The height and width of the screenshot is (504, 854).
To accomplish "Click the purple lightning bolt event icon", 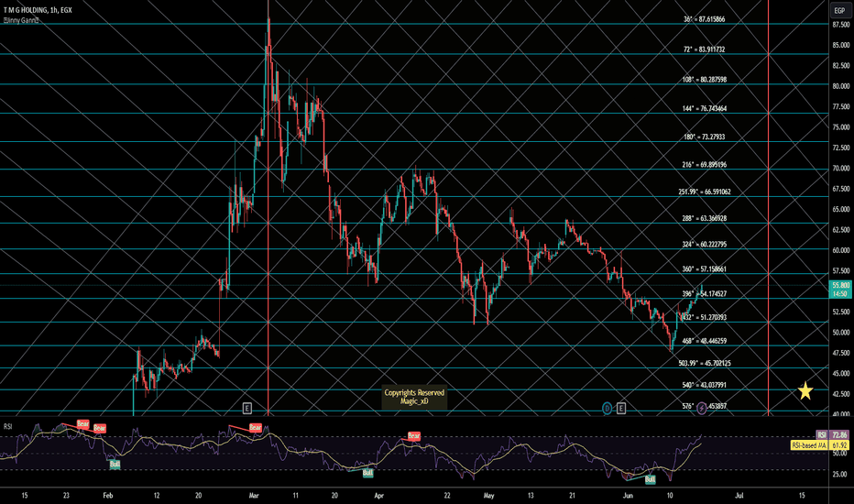I will point(702,408).
